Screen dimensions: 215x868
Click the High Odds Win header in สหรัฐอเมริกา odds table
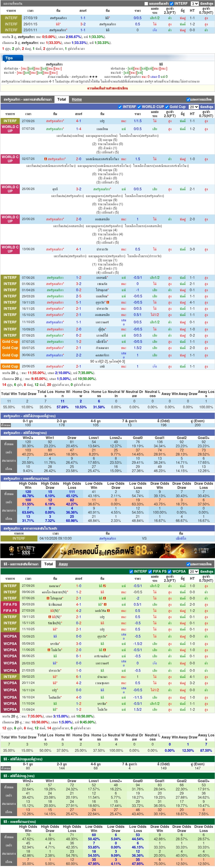[x=28, y=486]
